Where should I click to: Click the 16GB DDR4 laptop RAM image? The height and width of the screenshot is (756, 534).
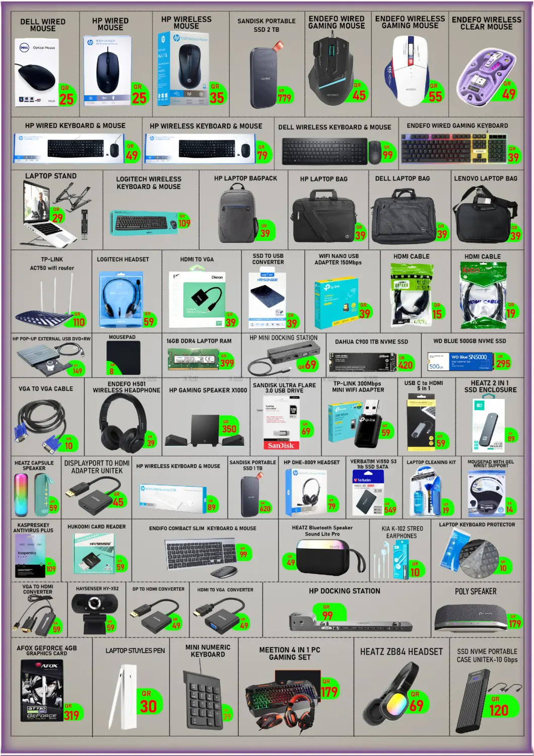pos(193,359)
